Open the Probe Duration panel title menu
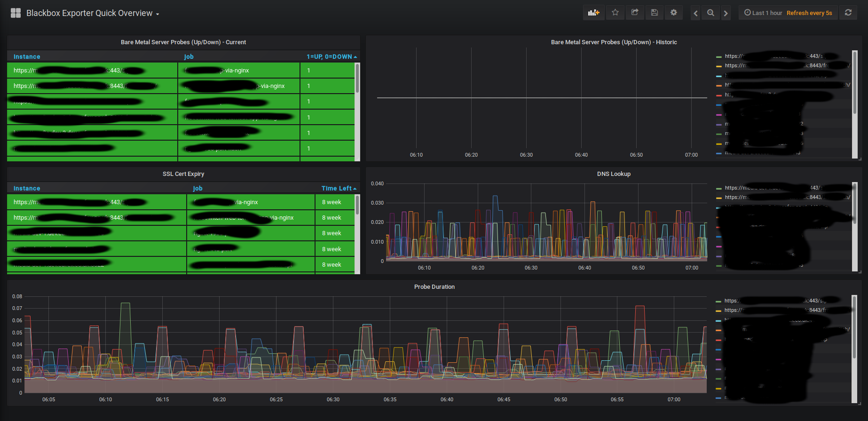868x421 pixels. pos(434,287)
